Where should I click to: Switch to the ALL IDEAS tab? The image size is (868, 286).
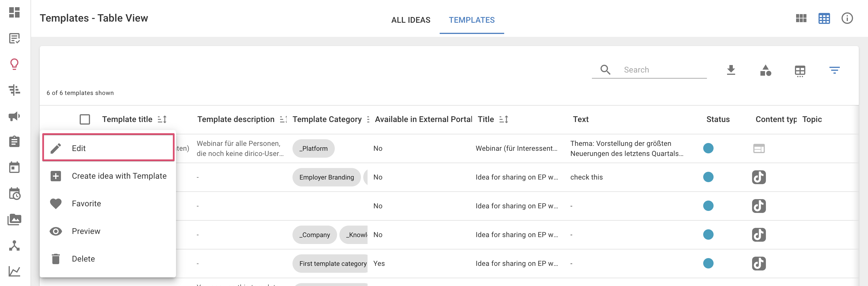pyautogui.click(x=410, y=20)
